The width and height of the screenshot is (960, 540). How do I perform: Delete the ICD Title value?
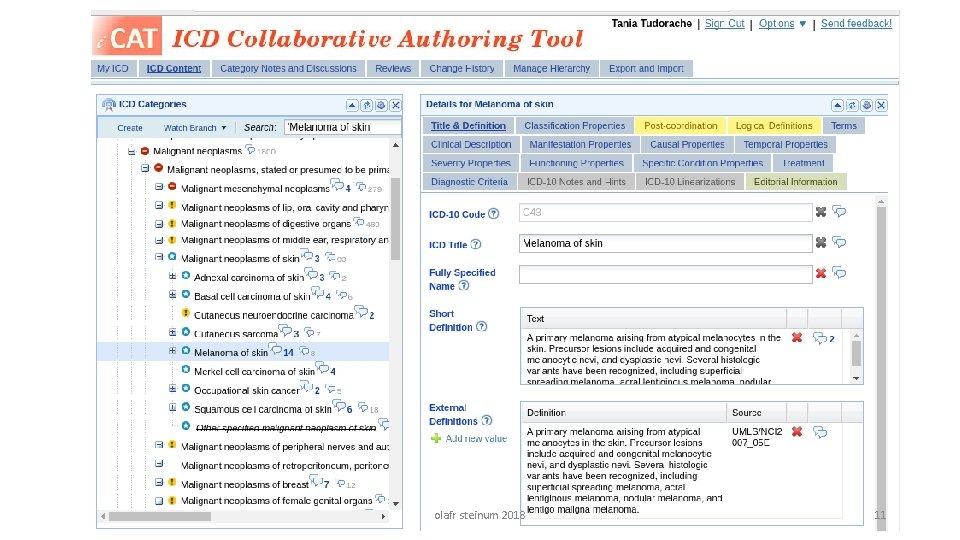point(821,242)
